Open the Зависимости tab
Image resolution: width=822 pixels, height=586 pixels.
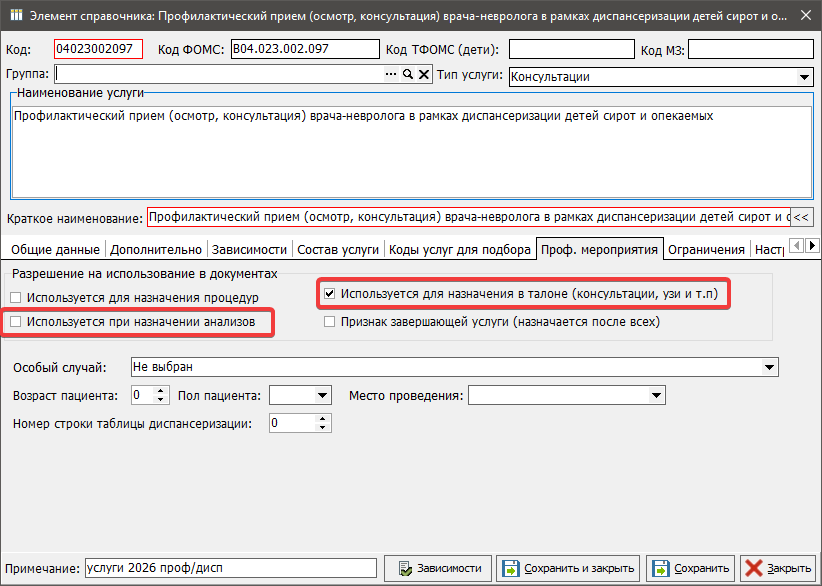(x=249, y=249)
